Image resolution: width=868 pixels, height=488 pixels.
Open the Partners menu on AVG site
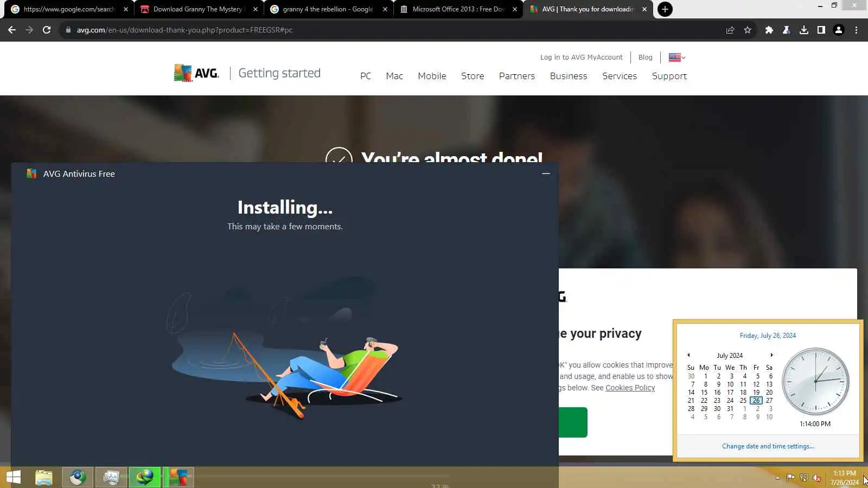coord(517,76)
